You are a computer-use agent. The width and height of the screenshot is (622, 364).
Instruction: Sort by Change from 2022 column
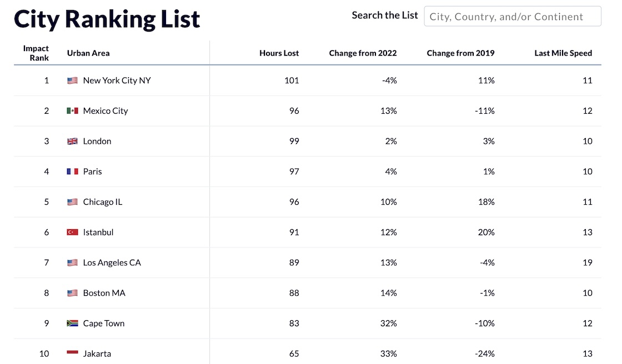[x=363, y=53]
